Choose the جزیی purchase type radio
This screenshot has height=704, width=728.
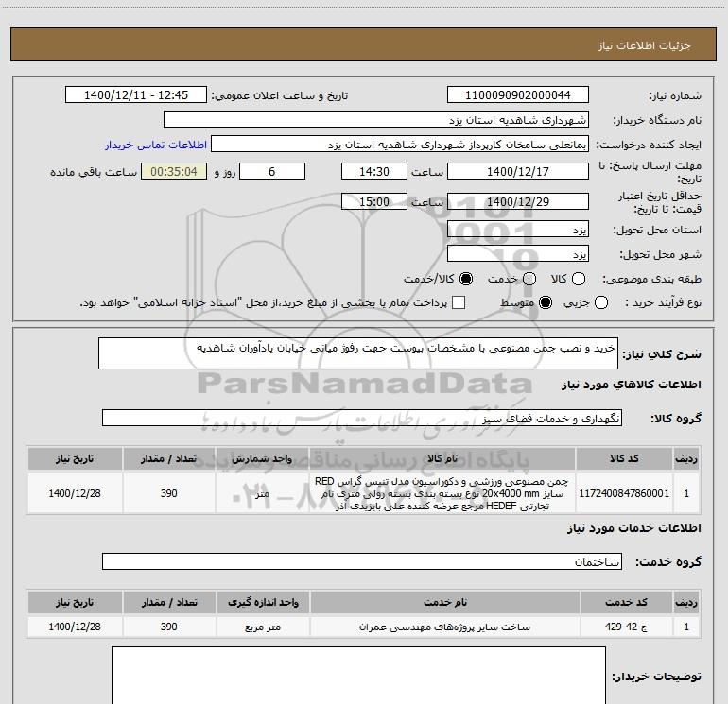(x=601, y=303)
